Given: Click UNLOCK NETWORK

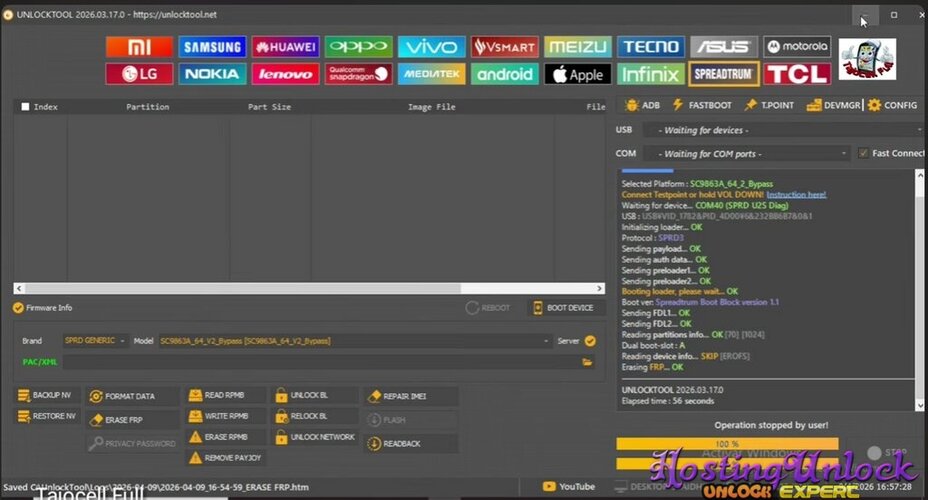Looking at the screenshot, I should (315, 437).
